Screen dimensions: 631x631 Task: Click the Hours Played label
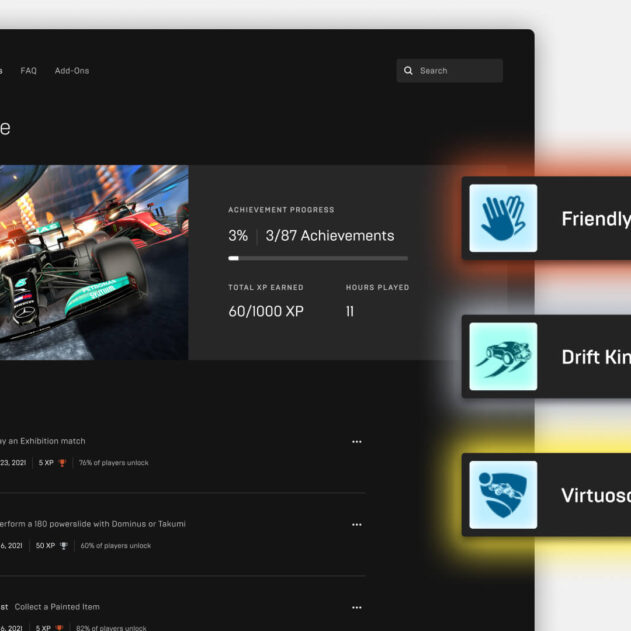pos(377,287)
